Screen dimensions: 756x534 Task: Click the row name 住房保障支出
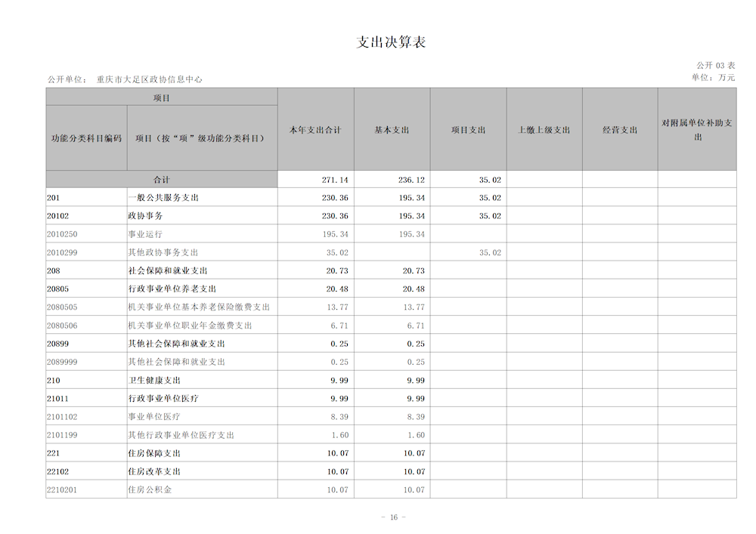tap(154, 454)
